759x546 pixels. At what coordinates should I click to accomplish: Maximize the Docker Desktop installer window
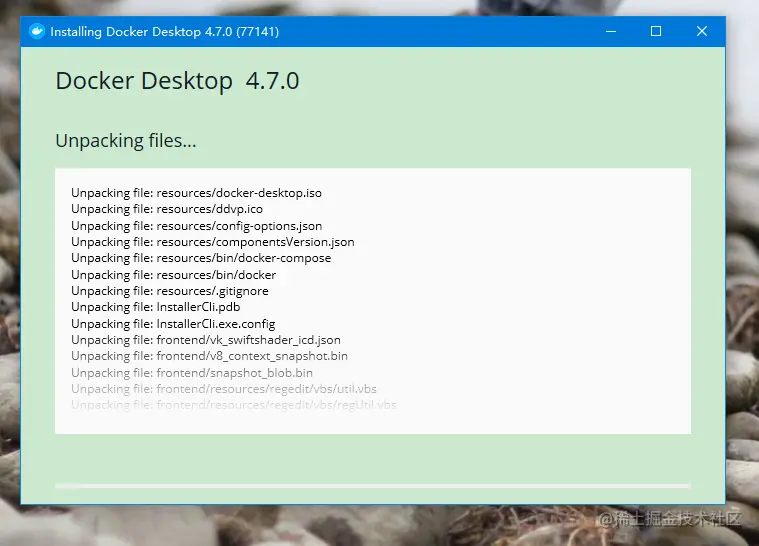point(656,31)
